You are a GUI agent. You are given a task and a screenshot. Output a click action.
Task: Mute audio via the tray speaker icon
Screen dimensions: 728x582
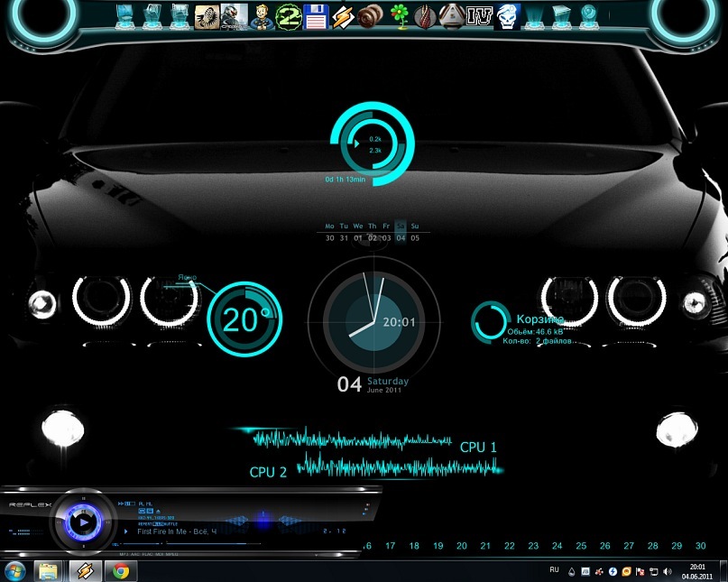coord(665,570)
